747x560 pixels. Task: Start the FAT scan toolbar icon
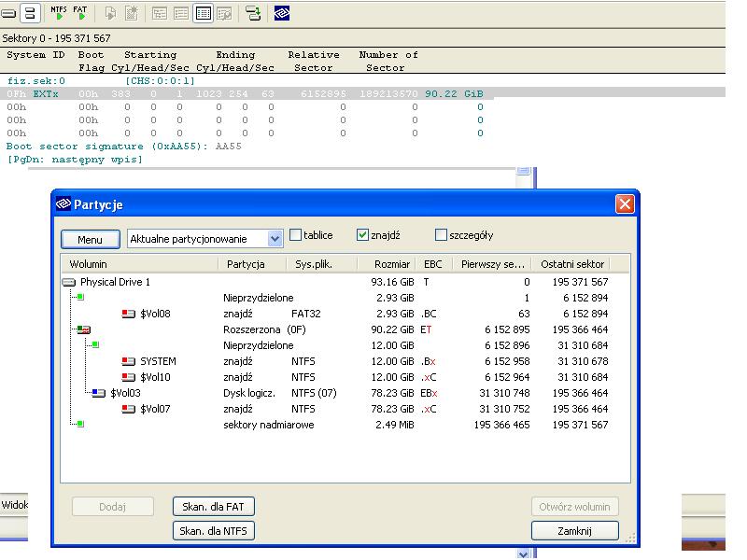click(80, 13)
